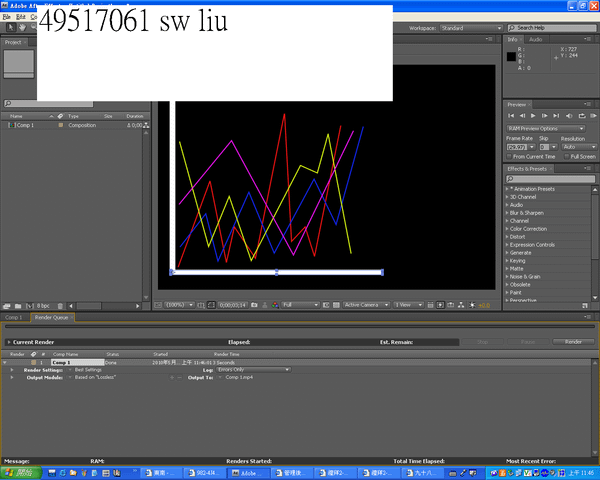The image size is (600, 480).
Task: Open the Workspace Standard dropdown
Action: 471,28
